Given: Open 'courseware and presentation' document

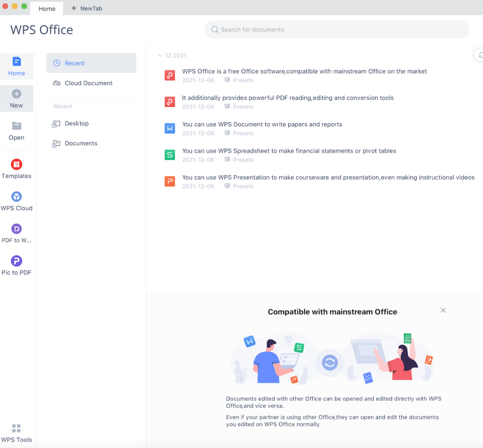Looking at the screenshot, I should tap(328, 178).
